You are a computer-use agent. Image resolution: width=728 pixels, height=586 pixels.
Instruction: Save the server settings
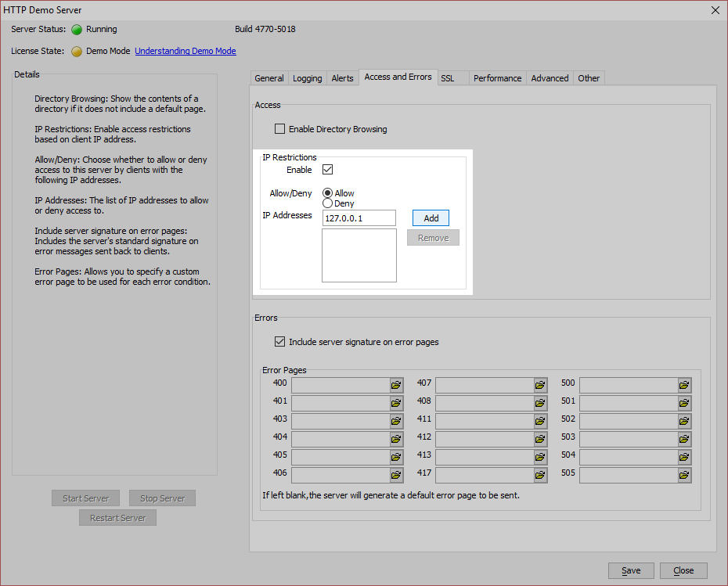click(631, 570)
